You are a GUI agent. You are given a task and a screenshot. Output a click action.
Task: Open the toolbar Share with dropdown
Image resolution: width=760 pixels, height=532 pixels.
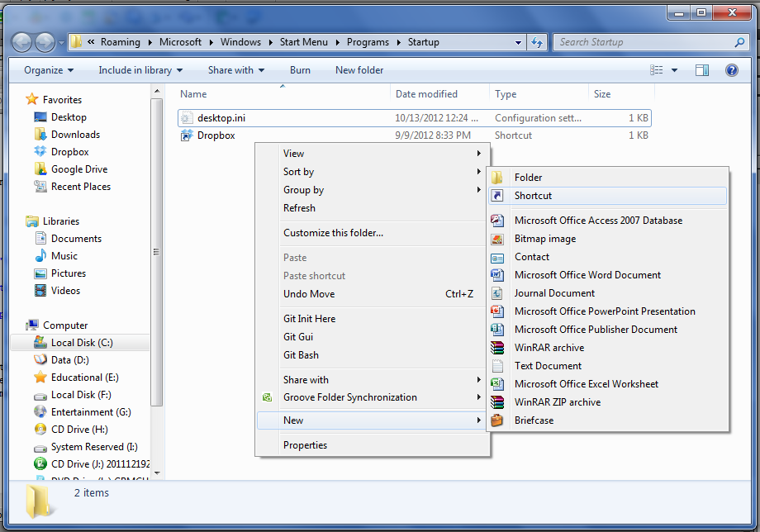coord(236,70)
